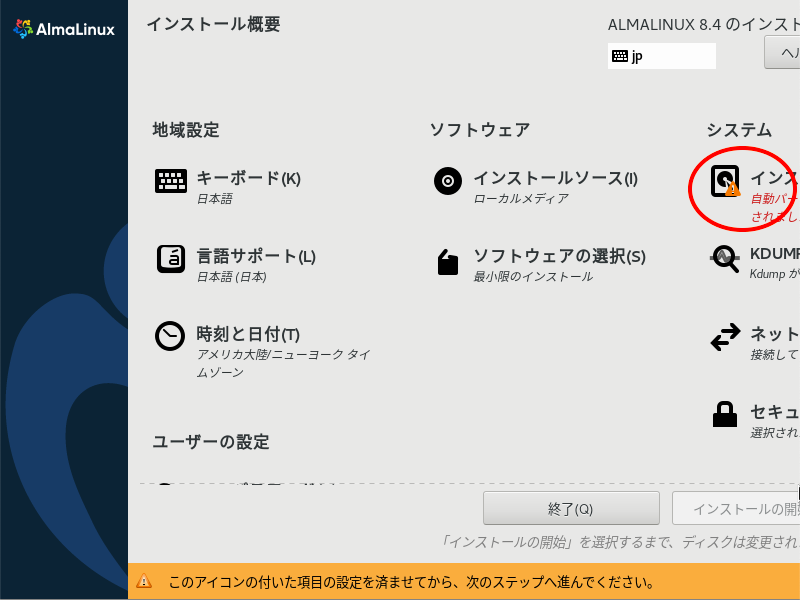Click the ソフトウェアの選択(S) label
This screenshot has width=800, height=600.
pos(560,256)
